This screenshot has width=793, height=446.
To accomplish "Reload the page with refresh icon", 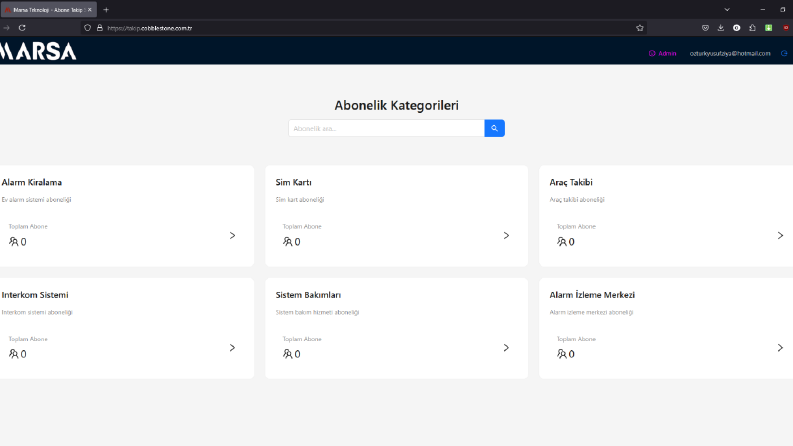I will (22, 28).
